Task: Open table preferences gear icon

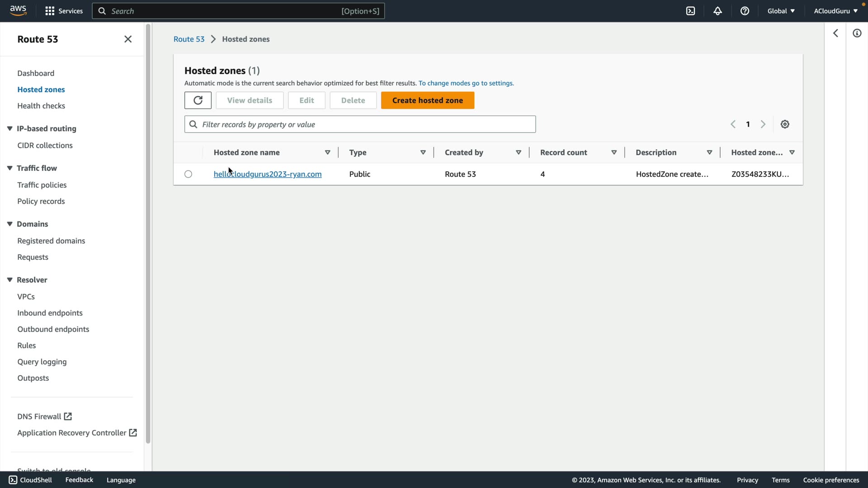Action: point(785,124)
